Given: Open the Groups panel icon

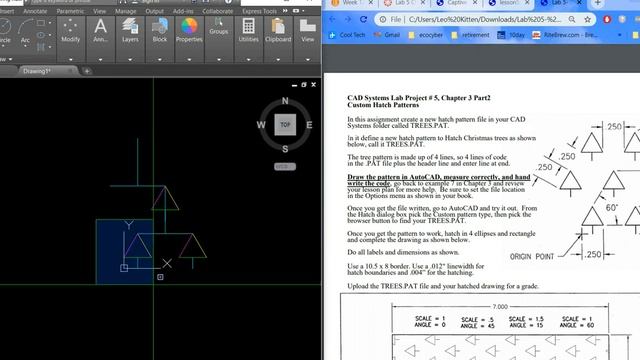Looking at the screenshot, I should click(219, 27).
